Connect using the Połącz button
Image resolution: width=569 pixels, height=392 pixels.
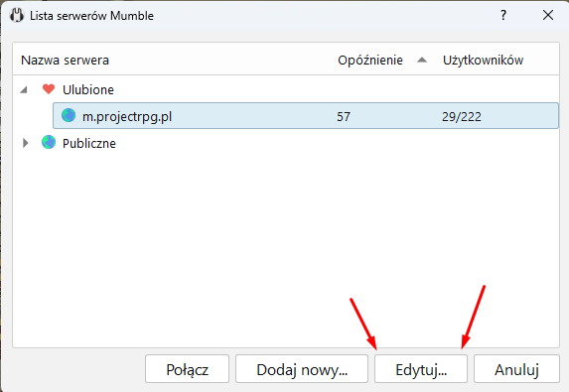[188, 369]
